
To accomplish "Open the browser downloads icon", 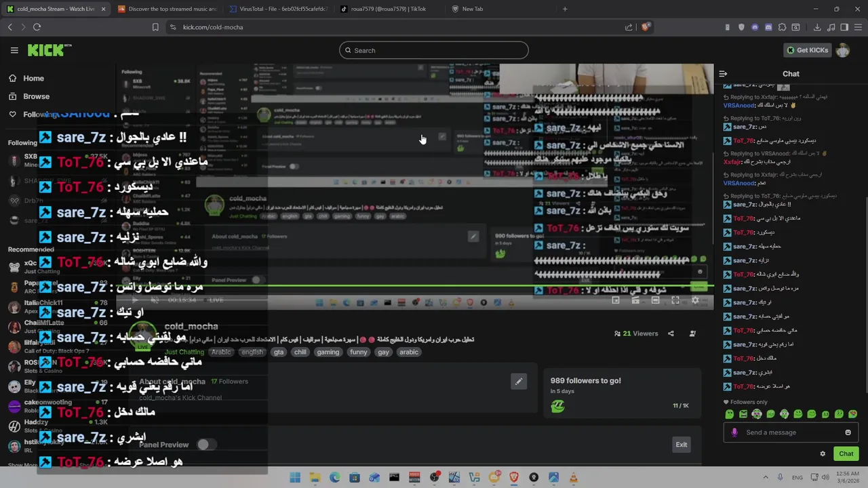I will pos(817,27).
